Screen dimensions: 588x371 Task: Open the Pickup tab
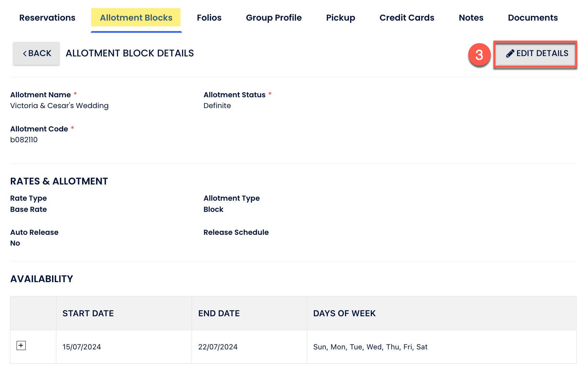coord(340,18)
